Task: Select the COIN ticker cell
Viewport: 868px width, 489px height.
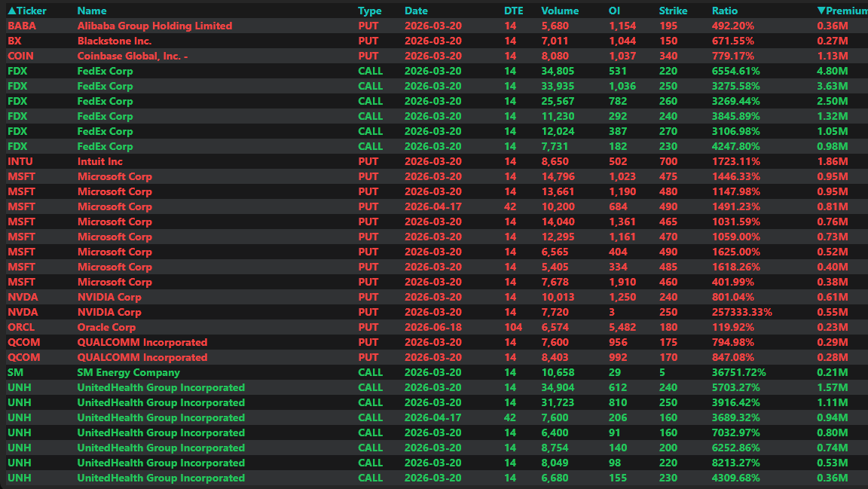Action: point(20,55)
